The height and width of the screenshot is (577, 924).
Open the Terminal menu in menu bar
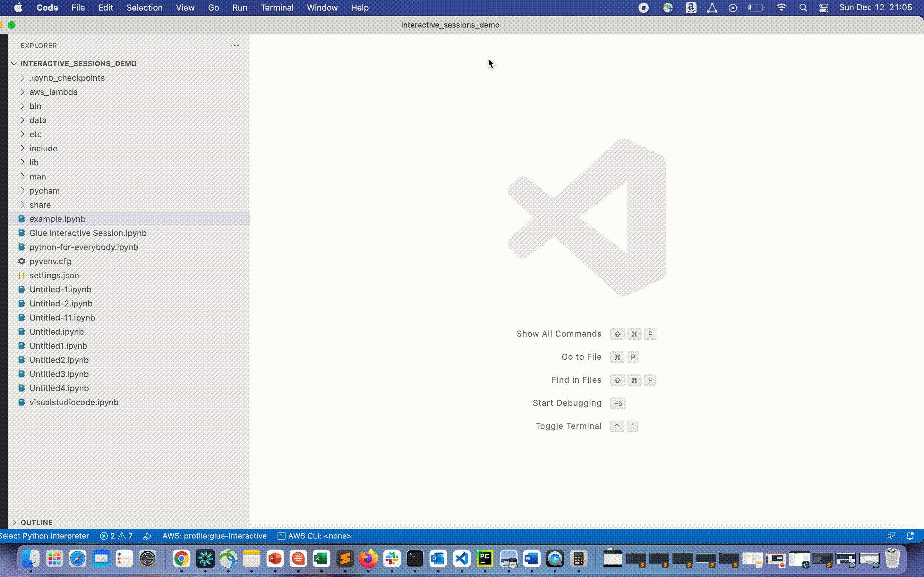(x=277, y=7)
